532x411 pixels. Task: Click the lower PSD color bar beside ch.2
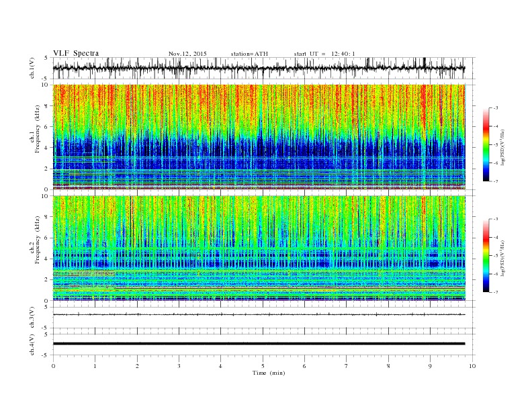click(486, 256)
